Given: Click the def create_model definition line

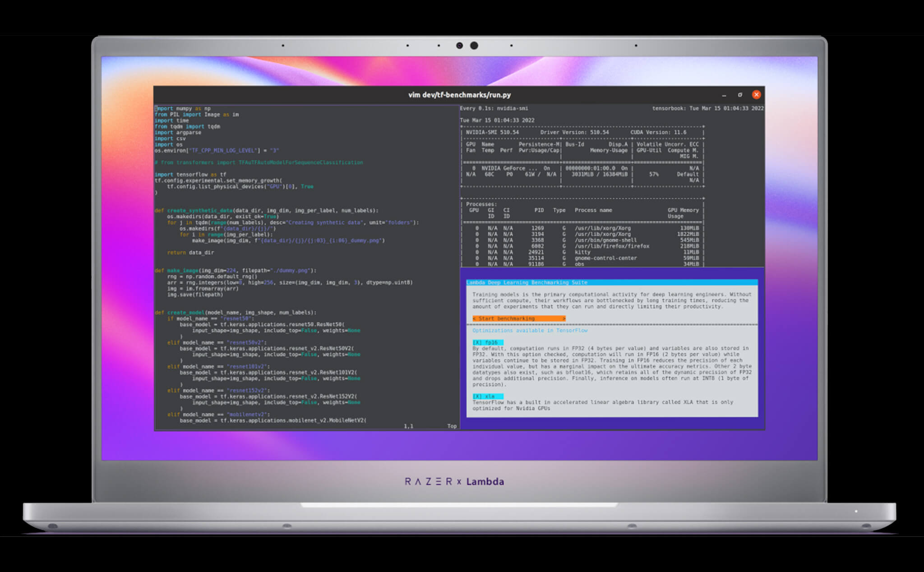Looking at the screenshot, I should [236, 313].
